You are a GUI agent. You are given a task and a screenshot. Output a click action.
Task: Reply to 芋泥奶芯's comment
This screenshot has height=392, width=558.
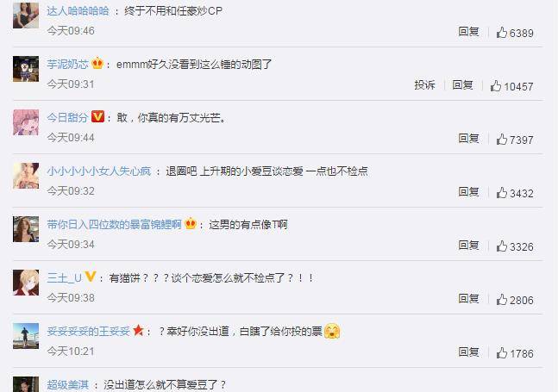[462, 85]
